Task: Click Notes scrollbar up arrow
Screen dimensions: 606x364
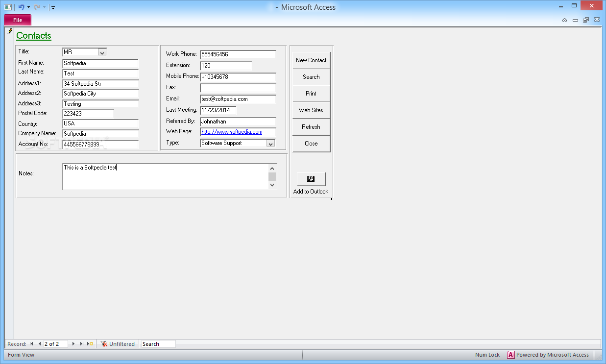Action: click(272, 168)
